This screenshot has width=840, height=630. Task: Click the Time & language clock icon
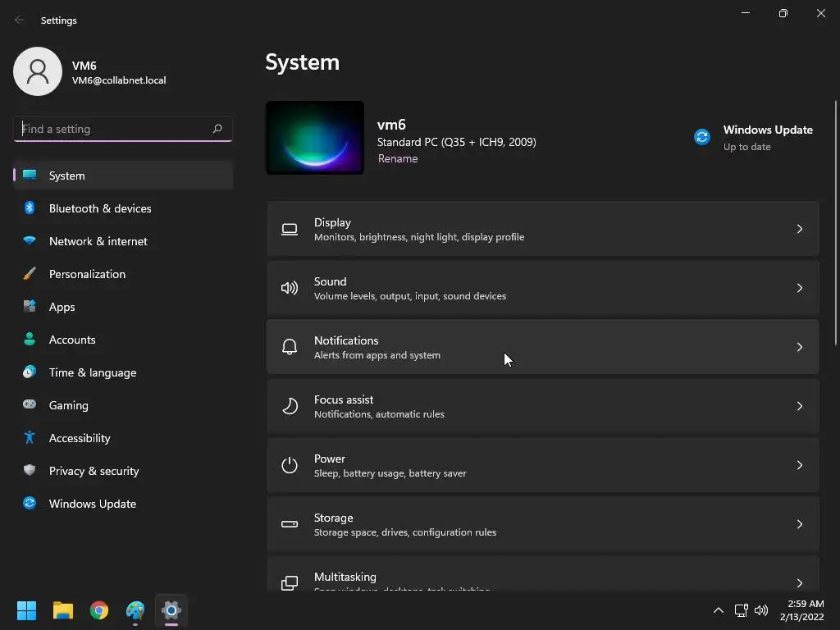30,372
